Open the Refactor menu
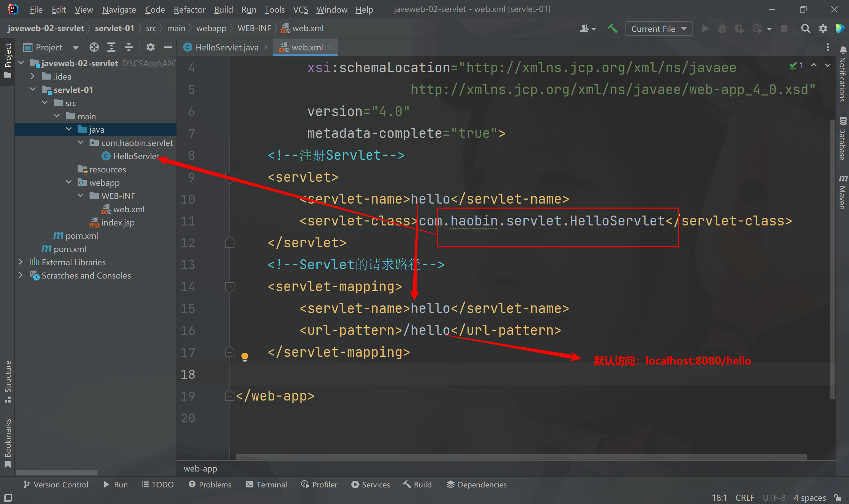This screenshot has width=849, height=504. (189, 10)
